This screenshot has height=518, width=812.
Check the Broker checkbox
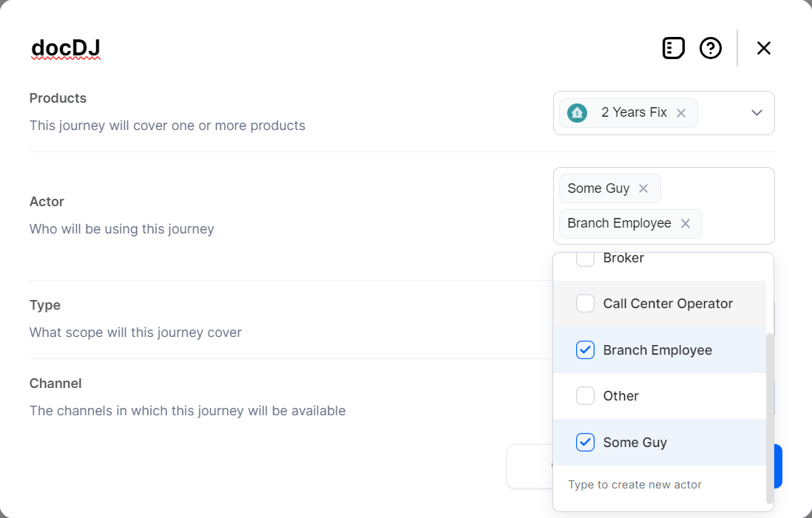[585, 259]
